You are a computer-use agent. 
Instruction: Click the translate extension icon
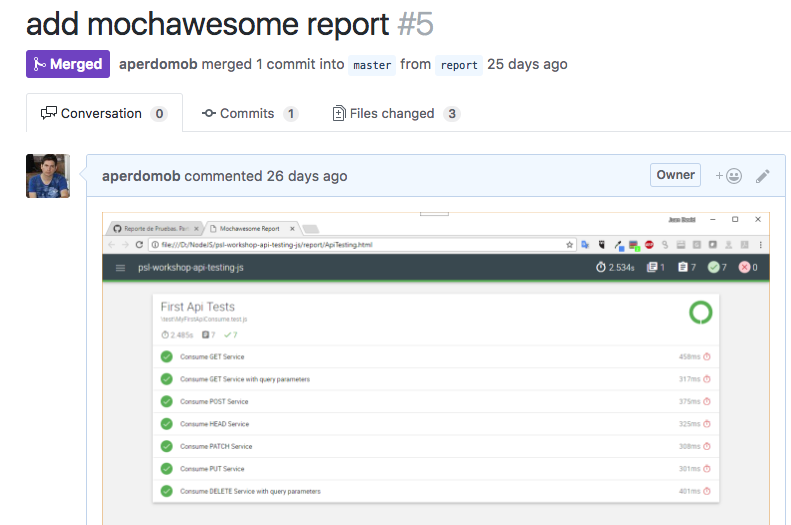[x=585, y=245]
